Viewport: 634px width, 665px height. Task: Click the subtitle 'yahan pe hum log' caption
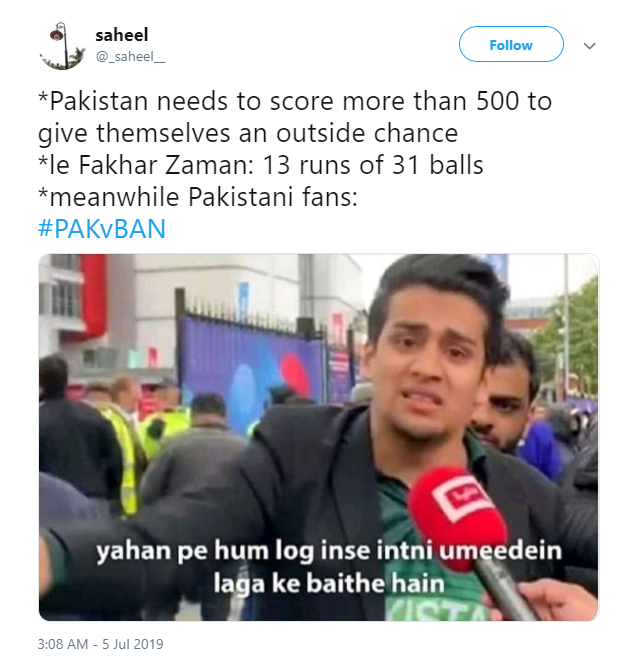(329, 550)
